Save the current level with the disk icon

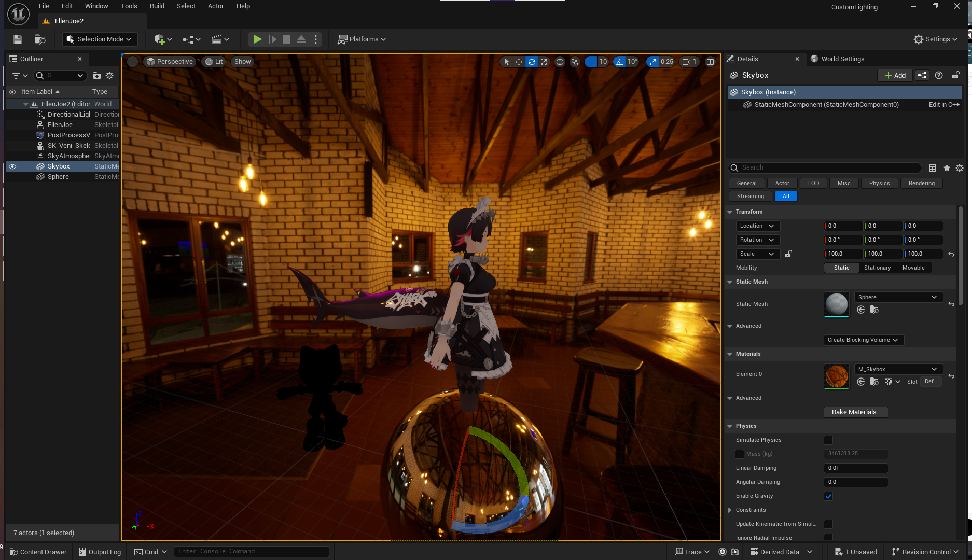tap(18, 39)
